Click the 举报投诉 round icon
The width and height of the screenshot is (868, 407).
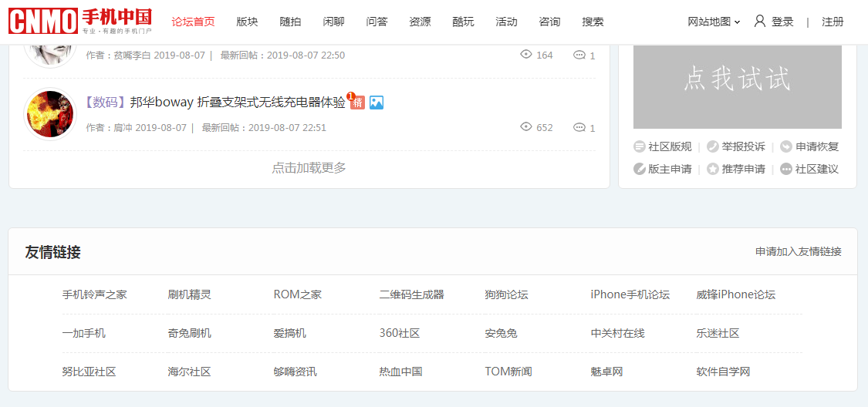(713, 146)
